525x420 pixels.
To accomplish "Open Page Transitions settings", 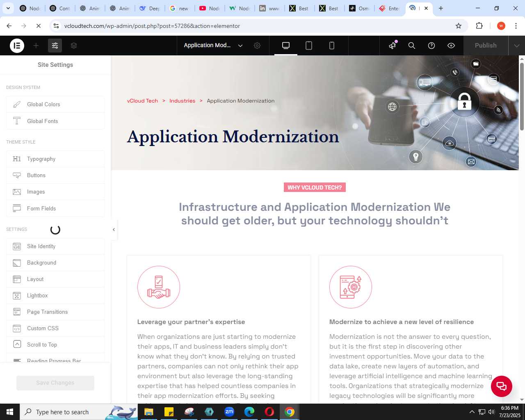I will tap(55, 312).
